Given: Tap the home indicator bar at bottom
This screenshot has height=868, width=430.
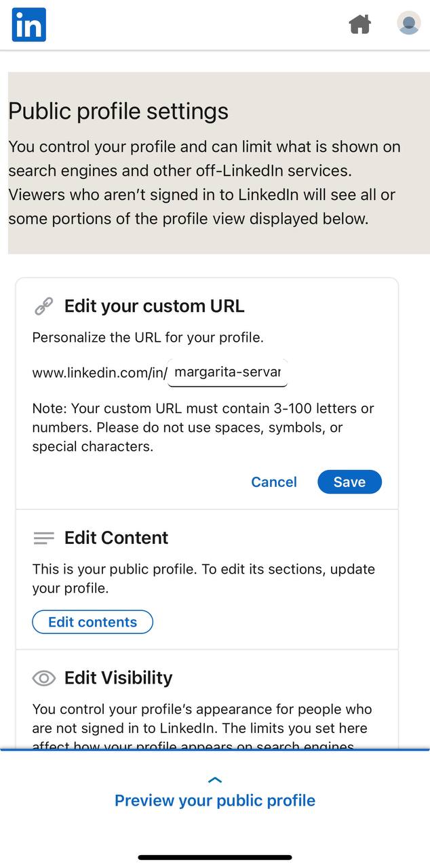Looking at the screenshot, I should (215, 856).
